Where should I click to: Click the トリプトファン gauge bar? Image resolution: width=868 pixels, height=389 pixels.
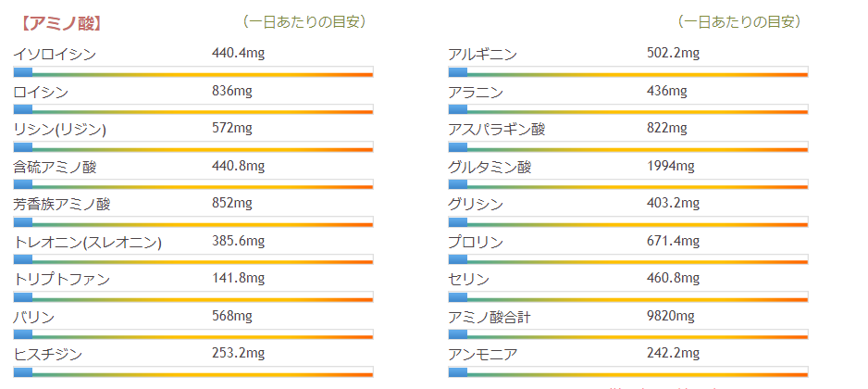tap(193, 296)
